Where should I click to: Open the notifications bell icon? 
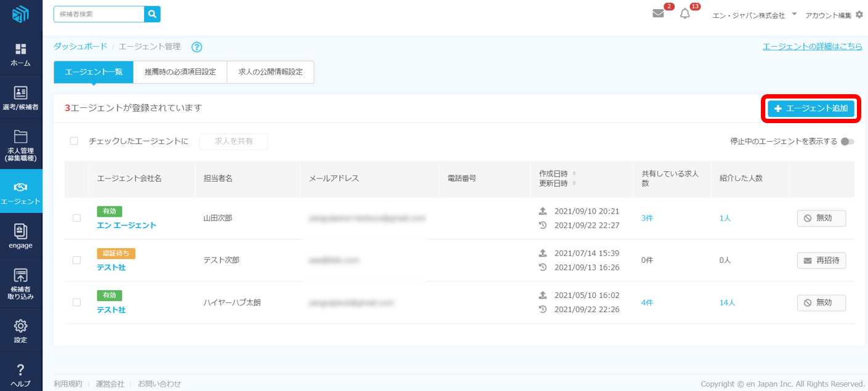[685, 14]
